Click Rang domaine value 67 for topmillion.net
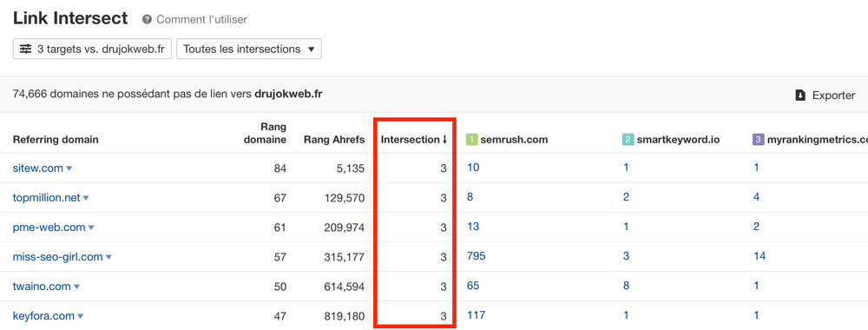This screenshot has height=330, width=868. click(280, 198)
